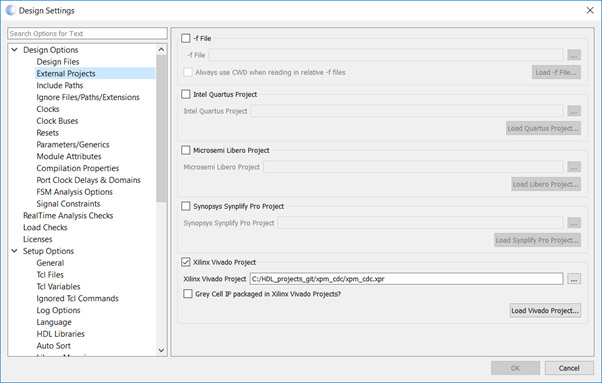Screen dimensions: 602x383
Task: Browse for -f File with ellipsis button
Action: pos(574,55)
